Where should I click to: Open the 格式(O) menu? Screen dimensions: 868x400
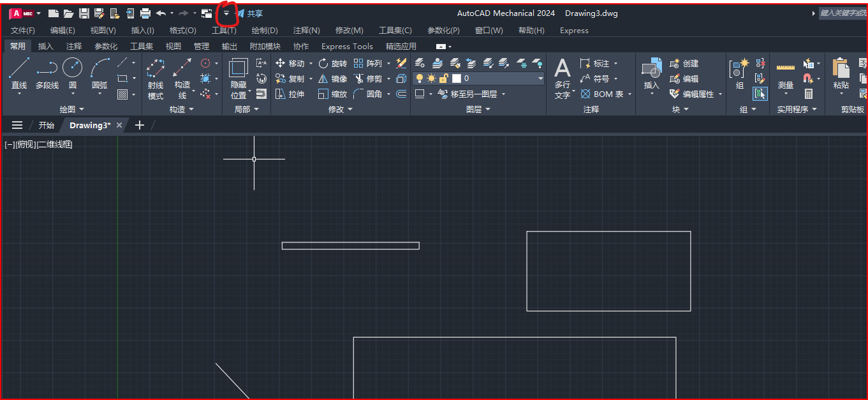pos(183,30)
